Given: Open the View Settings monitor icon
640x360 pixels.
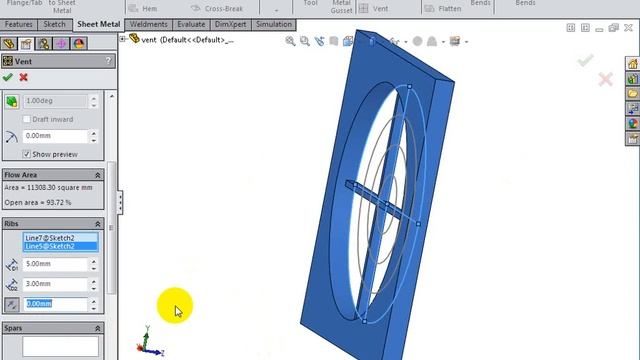Looking at the screenshot, I should [x=455, y=41].
